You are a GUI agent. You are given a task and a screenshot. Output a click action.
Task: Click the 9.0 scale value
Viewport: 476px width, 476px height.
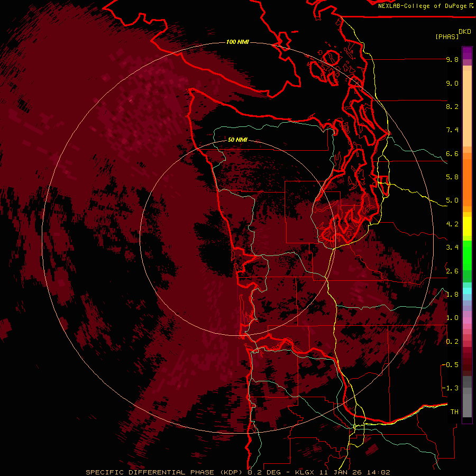(452, 83)
